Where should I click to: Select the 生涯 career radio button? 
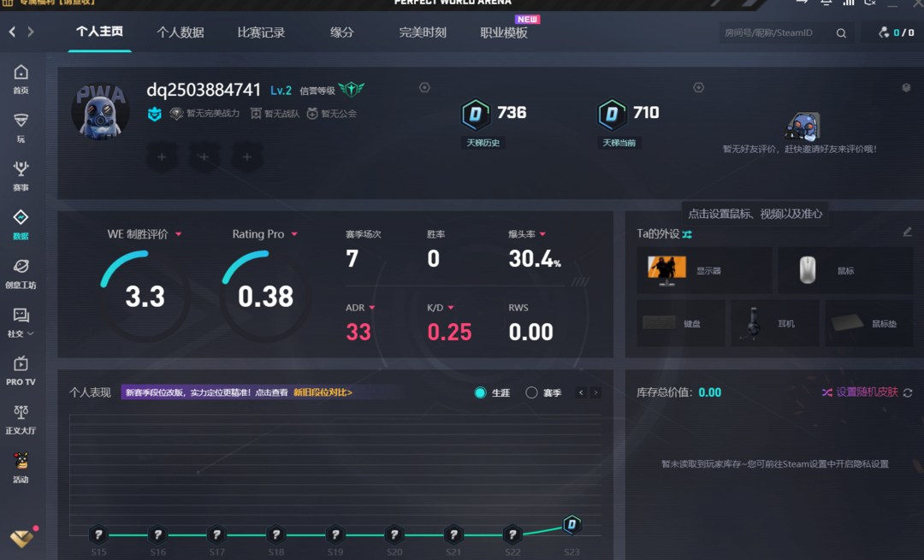click(480, 392)
